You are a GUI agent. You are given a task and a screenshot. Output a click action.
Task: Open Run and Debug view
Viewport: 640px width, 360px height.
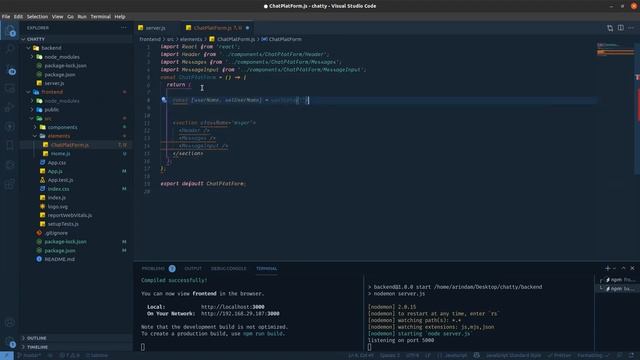pos(10,107)
